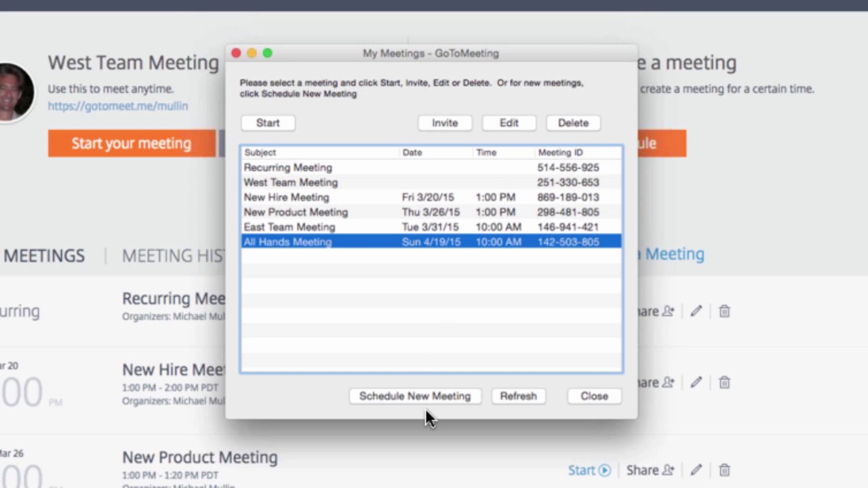
Task: Click the Invite button in the dialog
Action: (445, 123)
